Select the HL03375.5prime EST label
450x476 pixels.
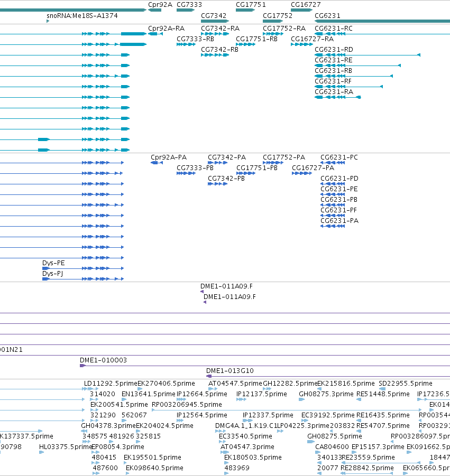[66, 447]
